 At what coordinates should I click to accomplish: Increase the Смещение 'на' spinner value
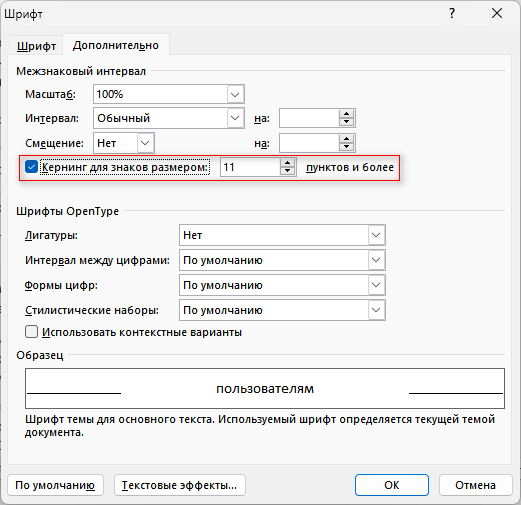point(347,139)
